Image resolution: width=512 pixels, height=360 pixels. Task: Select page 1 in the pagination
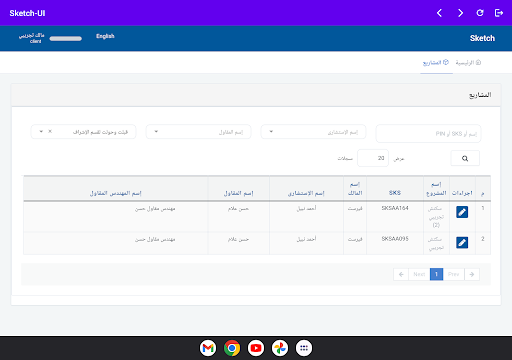436,274
